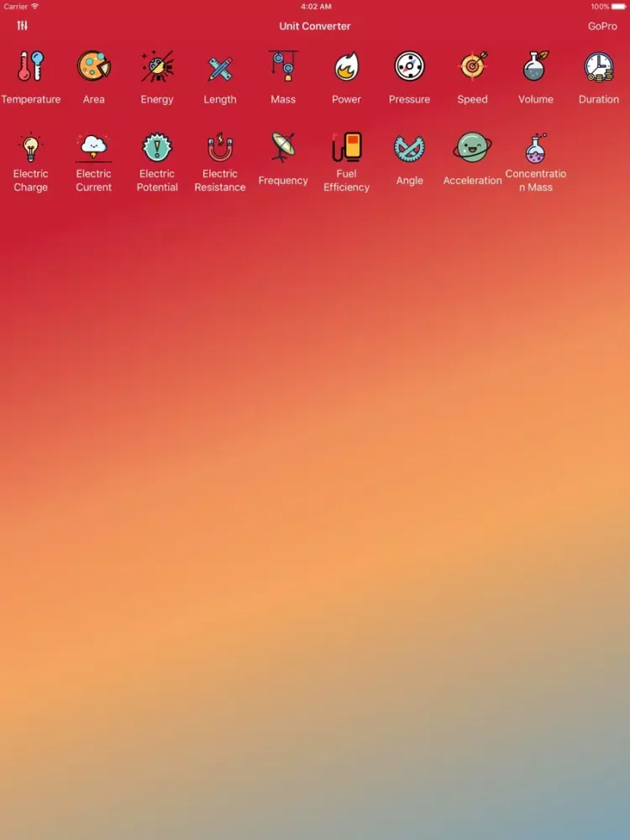The height and width of the screenshot is (840, 630).
Task: Open the Energy converter icon
Action: [x=157, y=66]
